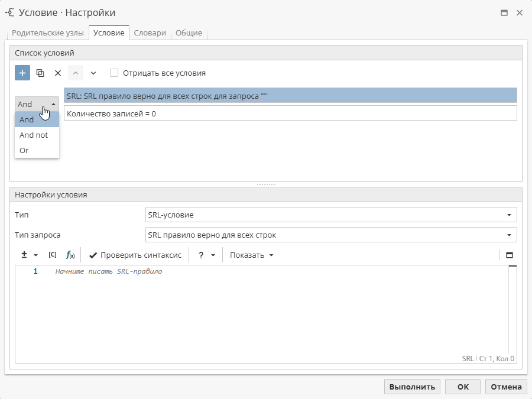Move the condition up with the chevron icon
Screen dimensions: 532x399
pyautogui.click(x=76, y=72)
